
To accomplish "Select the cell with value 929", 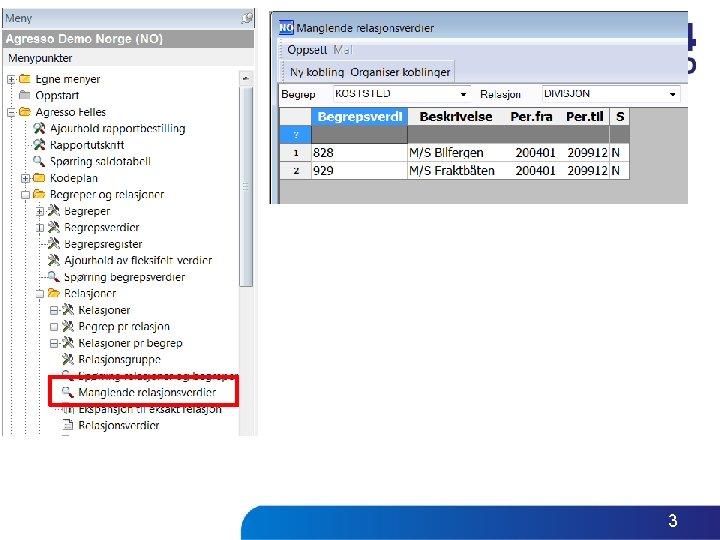I will 360,171.
